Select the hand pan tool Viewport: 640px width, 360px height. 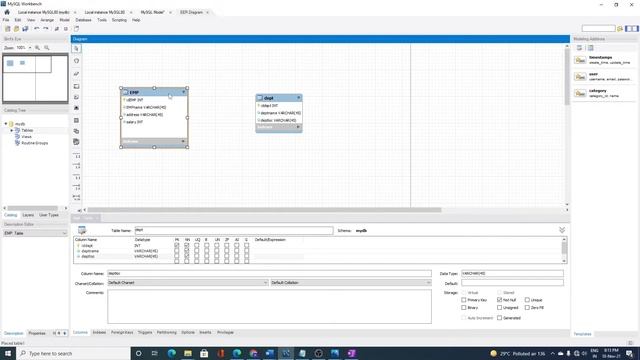coord(76,61)
